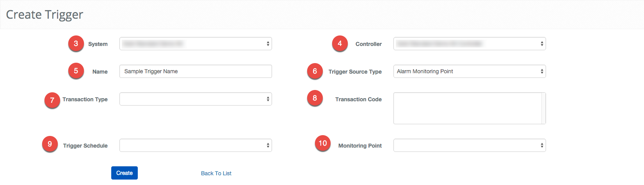This screenshot has width=644, height=185.
Task: Click the red step 10 badge
Action: (322, 143)
